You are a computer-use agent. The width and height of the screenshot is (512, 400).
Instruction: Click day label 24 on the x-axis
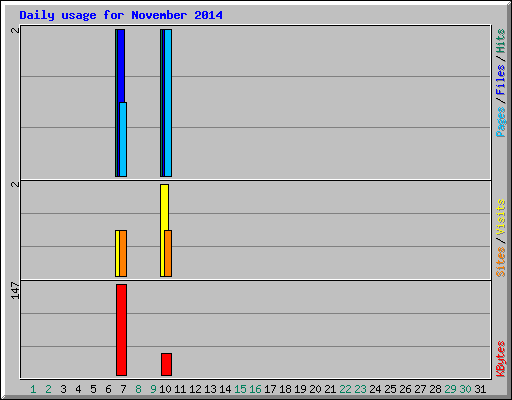point(375,389)
